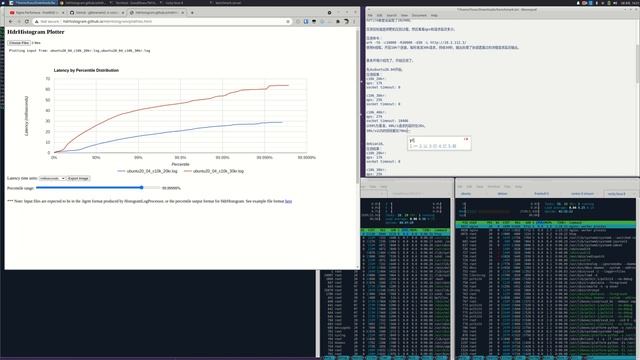Open the Latency time units dropdown
Image resolution: width=640 pixels, height=360 pixels.
[52, 178]
